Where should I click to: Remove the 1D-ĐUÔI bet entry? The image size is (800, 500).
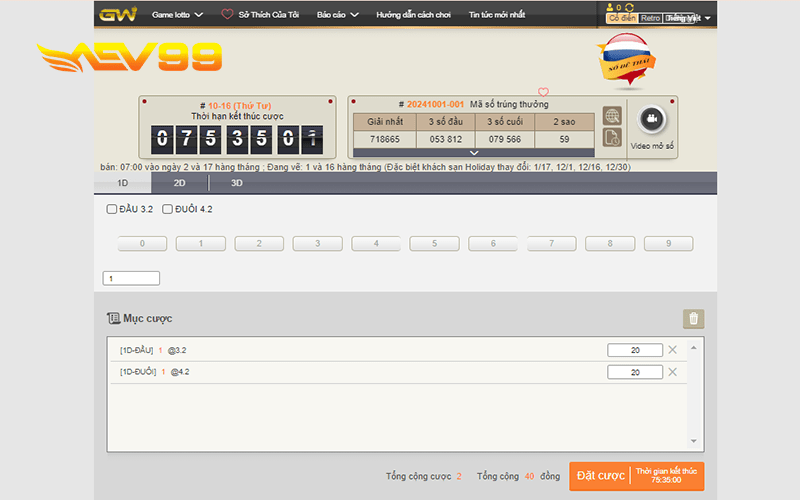(x=672, y=372)
